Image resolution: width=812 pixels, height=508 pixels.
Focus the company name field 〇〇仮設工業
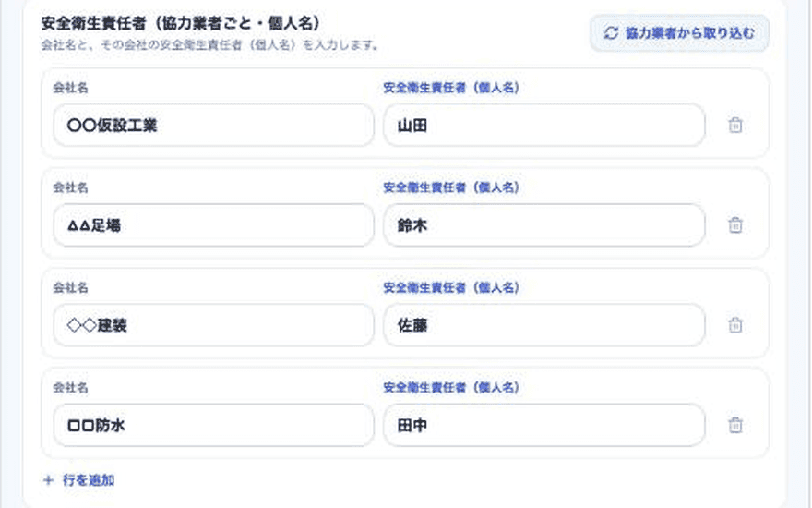(x=213, y=125)
